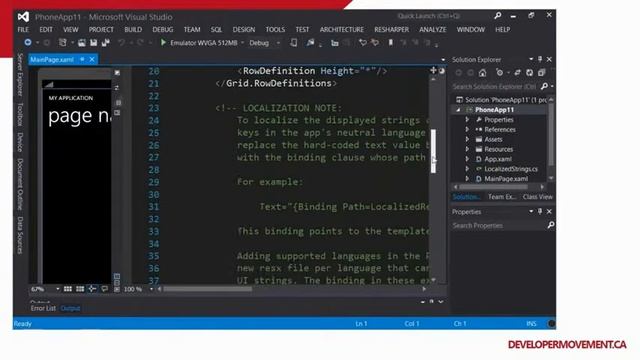Click the Redo toolbar icon
Viewport: 640px width, 360px height.
(140, 42)
